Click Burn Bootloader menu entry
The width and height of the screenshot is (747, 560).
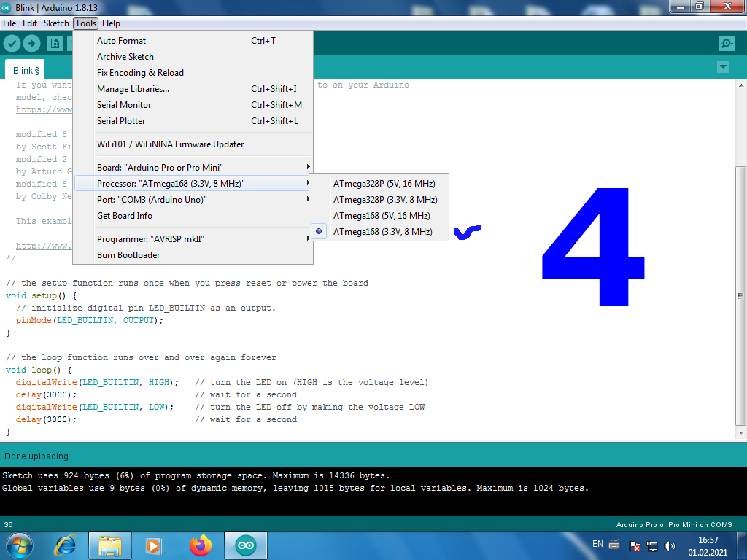pyautogui.click(x=193, y=255)
